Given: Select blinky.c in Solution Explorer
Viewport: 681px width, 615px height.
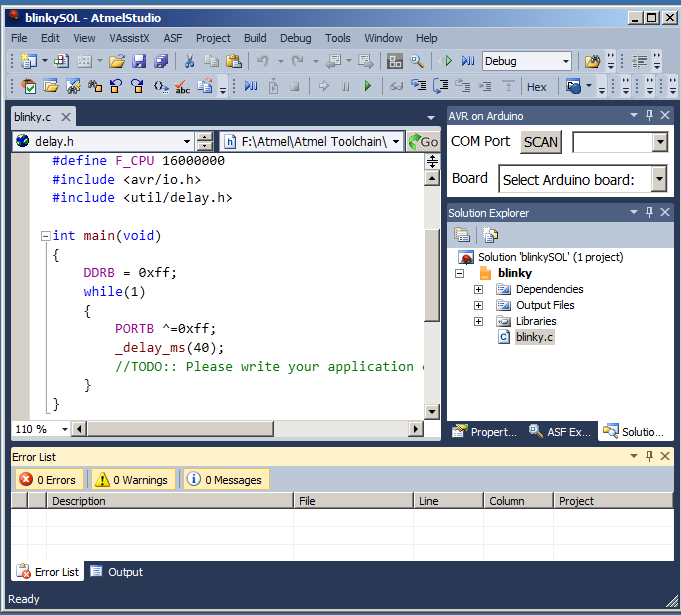Looking at the screenshot, I should 534,337.
